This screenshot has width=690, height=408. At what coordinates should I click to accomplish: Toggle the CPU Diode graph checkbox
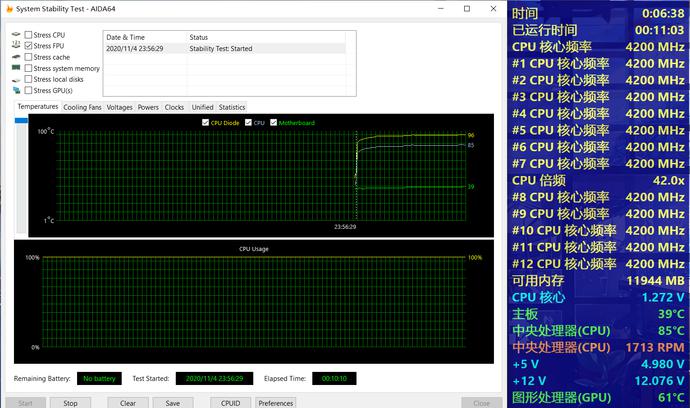pyautogui.click(x=205, y=122)
